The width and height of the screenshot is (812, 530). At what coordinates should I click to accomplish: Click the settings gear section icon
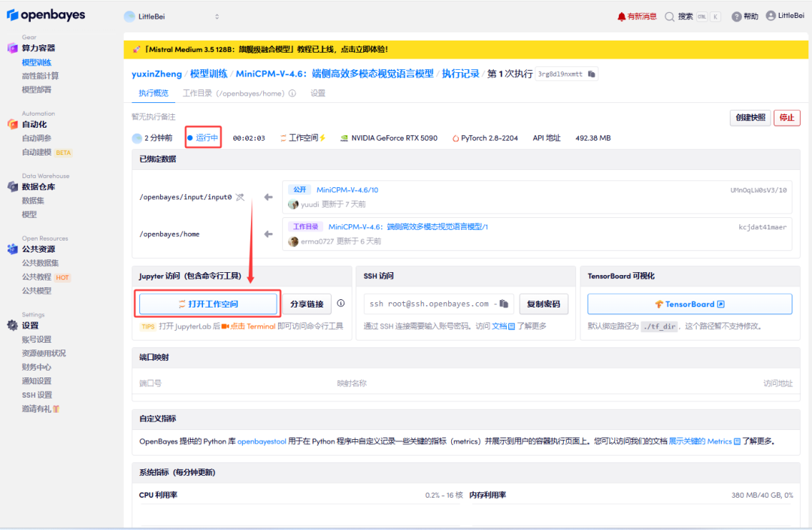pyautogui.click(x=13, y=326)
